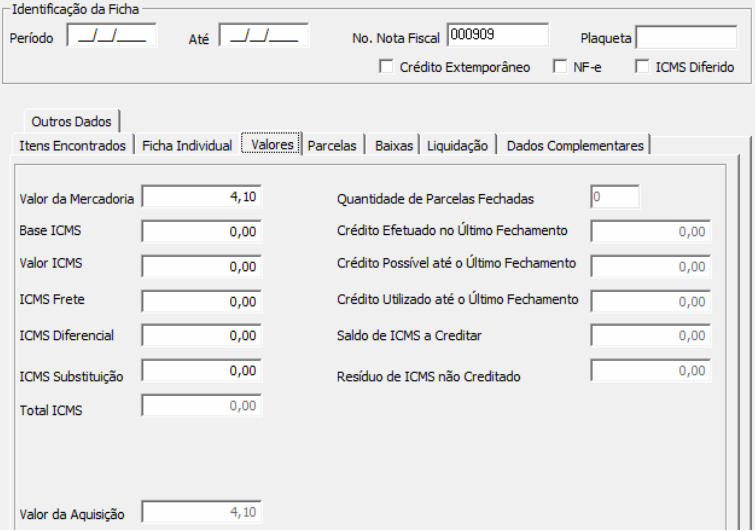Click the Saldo de ICMS a Creditar field

[x=651, y=336]
